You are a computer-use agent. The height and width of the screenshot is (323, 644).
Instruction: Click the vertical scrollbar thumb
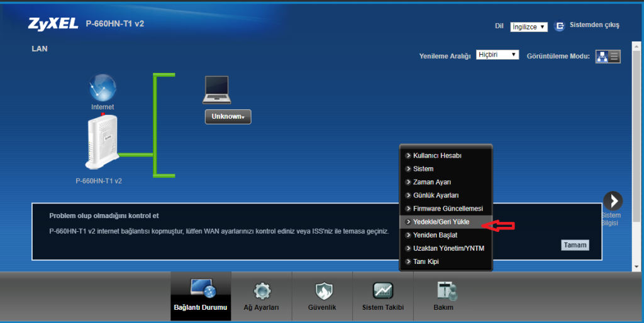click(x=636, y=136)
